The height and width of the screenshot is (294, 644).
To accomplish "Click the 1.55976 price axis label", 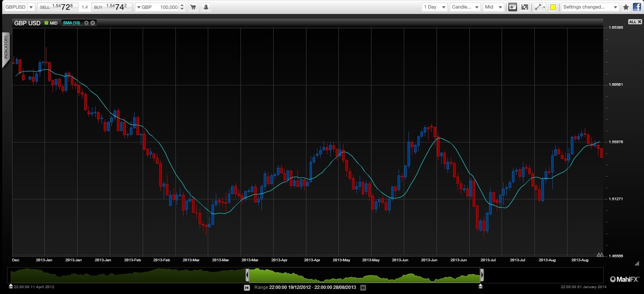I will pos(616,142).
